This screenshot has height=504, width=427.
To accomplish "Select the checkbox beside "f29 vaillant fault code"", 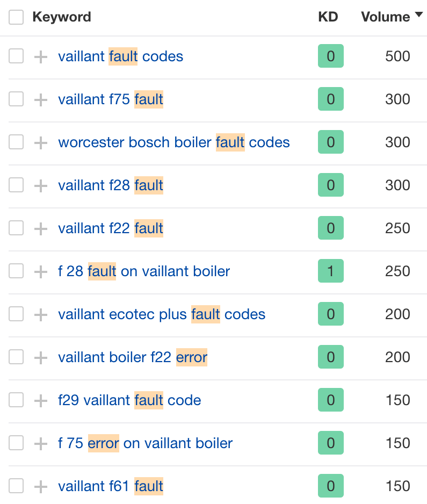I will [16, 400].
